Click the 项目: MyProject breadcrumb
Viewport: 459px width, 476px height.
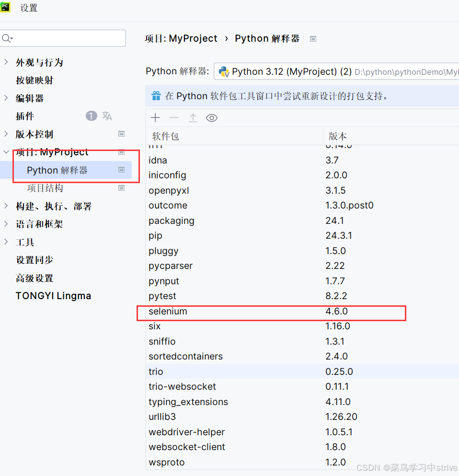[x=181, y=38]
